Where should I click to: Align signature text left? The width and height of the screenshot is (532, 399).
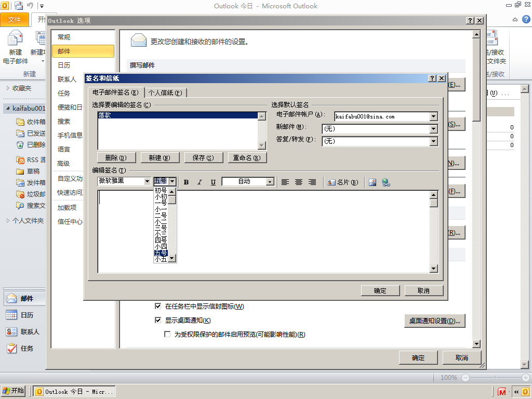[x=285, y=182]
